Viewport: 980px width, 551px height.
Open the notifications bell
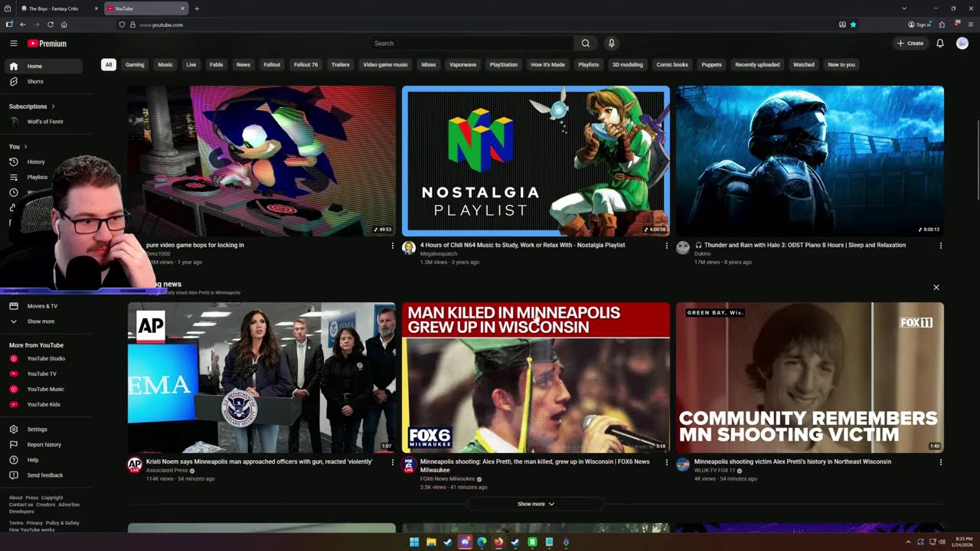(940, 44)
